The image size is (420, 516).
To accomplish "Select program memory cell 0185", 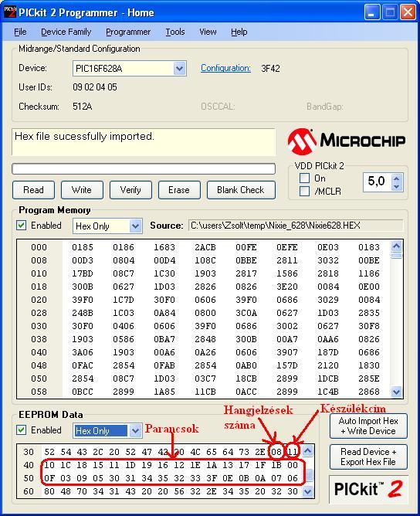I will [83, 247].
